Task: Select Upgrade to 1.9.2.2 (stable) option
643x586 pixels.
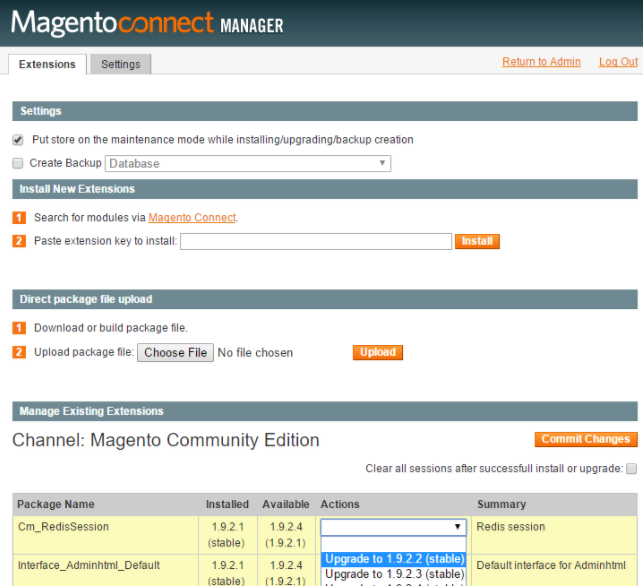Action: click(394, 559)
